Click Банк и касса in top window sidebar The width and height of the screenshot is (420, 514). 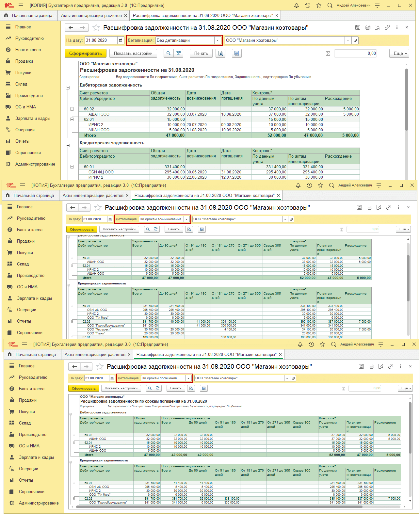[28, 50]
